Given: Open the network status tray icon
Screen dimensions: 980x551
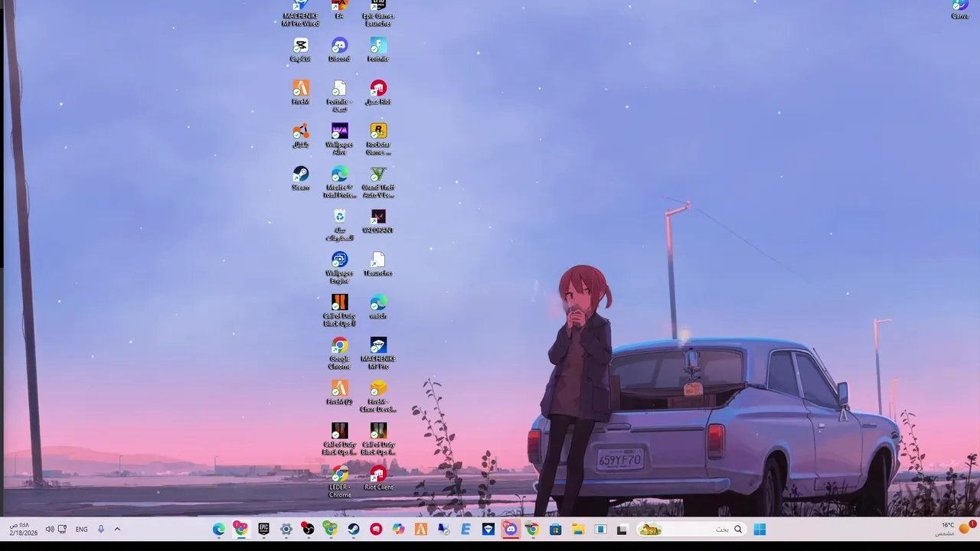Looking at the screenshot, I should [x=62, y=529].
